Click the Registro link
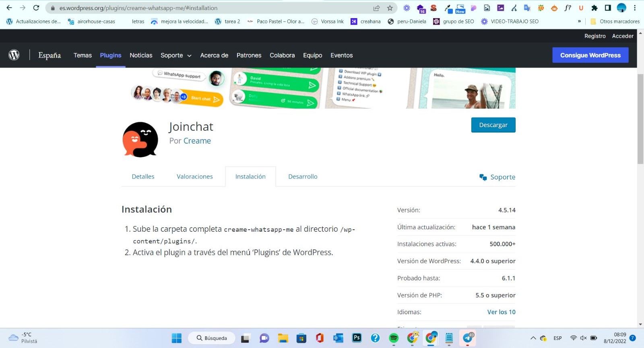This screenshot has width=644, height=348. [x=595, y=36]
